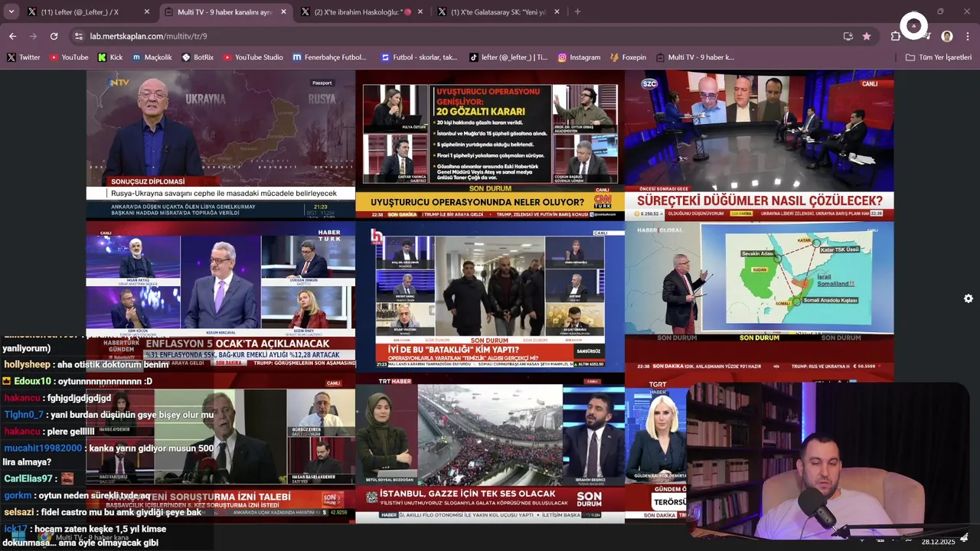Open the Maçkolik bookmark
This screenshot has width=980, height=551.
coord(152,57)
